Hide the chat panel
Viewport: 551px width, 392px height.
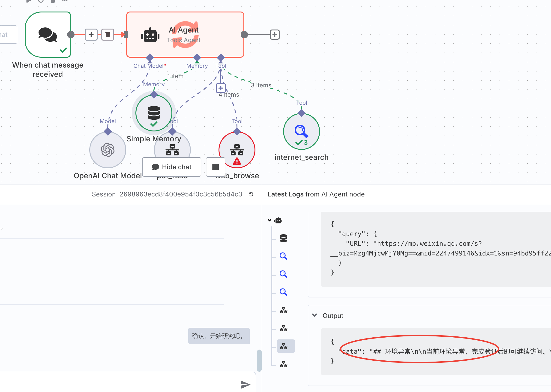(172, 167)
